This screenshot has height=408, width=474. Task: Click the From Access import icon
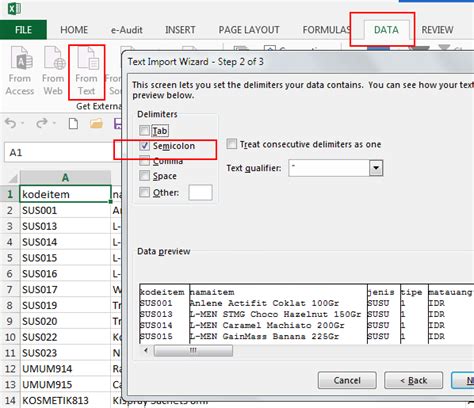(x=21, y=58)
